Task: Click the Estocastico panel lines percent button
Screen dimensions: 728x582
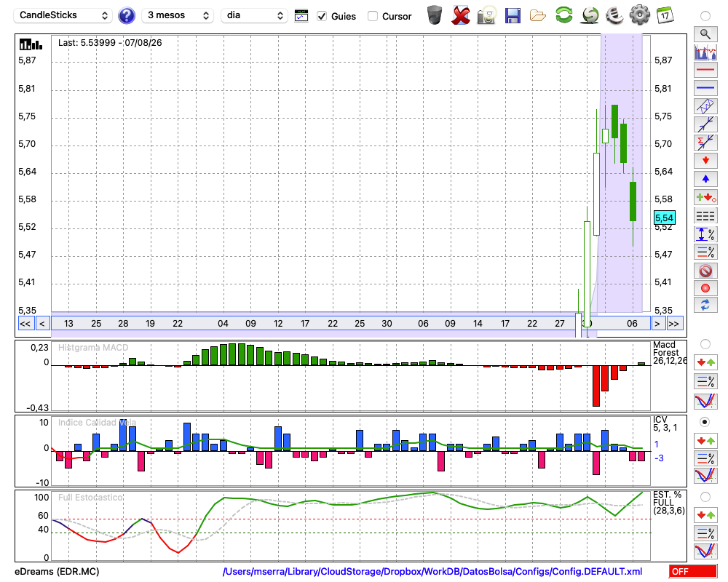Action: pos(705,533)
